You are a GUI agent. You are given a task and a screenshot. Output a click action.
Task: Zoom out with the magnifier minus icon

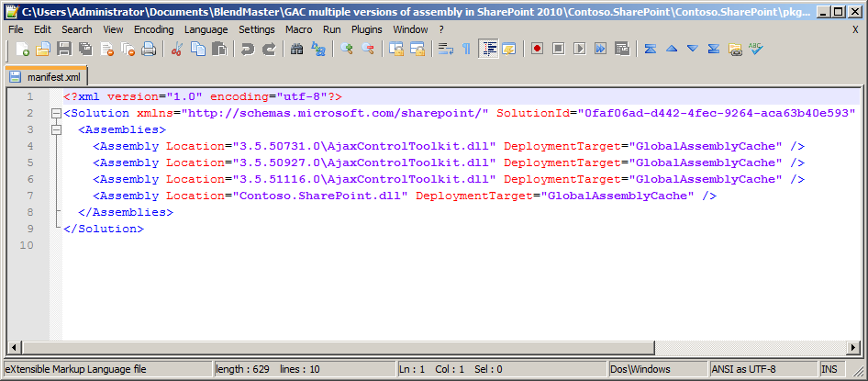tap(368, 50)
